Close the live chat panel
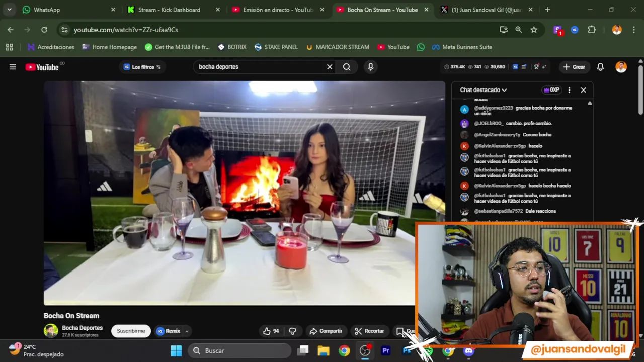The height and width of the screenshot is (362, 644). click(x=583, y=90)
